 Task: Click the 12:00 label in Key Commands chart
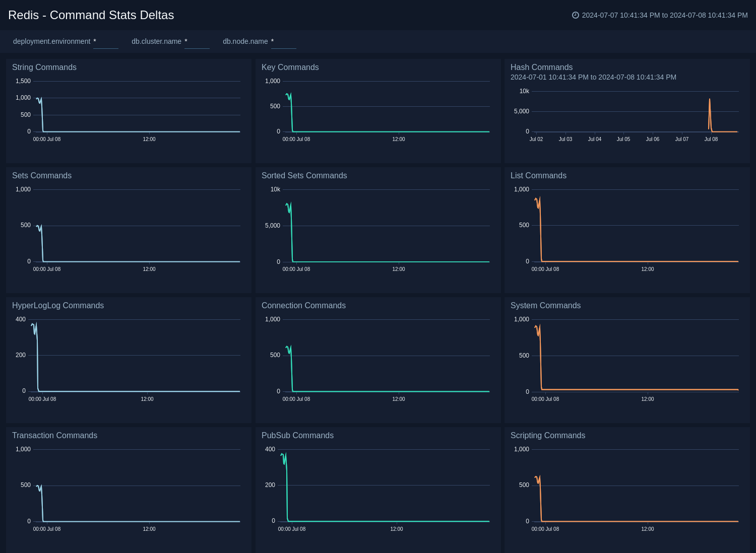pos(399,139)
